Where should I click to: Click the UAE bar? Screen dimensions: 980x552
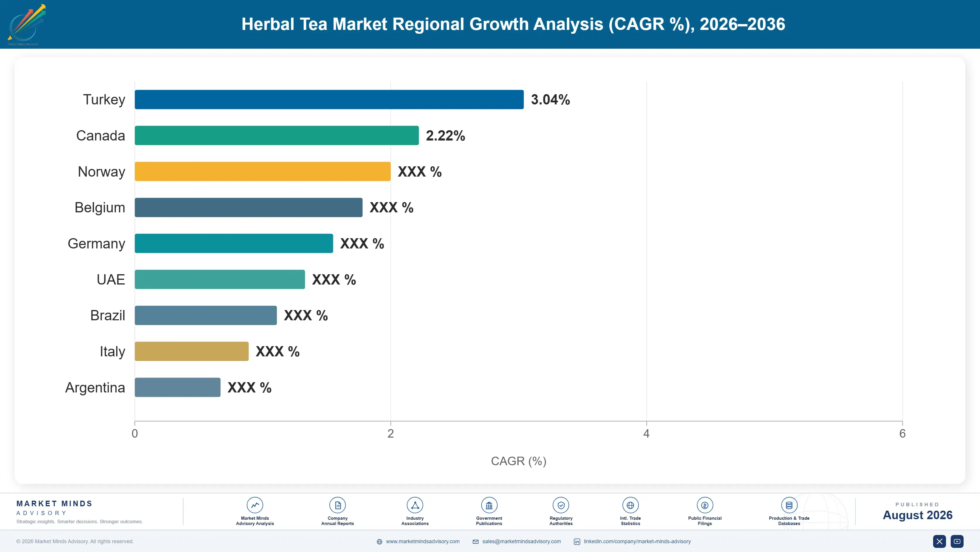pyautogui.click(x=220, y=280)
